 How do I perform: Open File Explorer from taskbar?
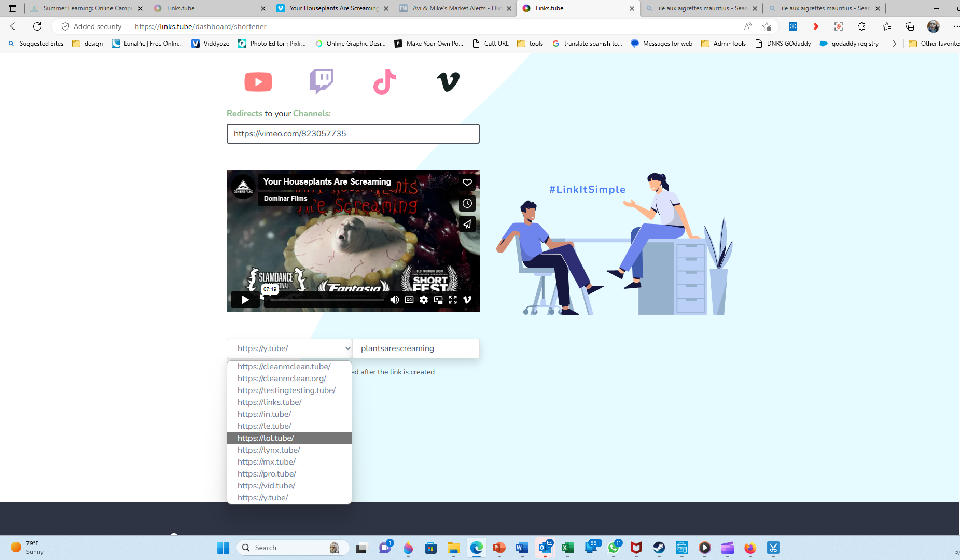454,548
